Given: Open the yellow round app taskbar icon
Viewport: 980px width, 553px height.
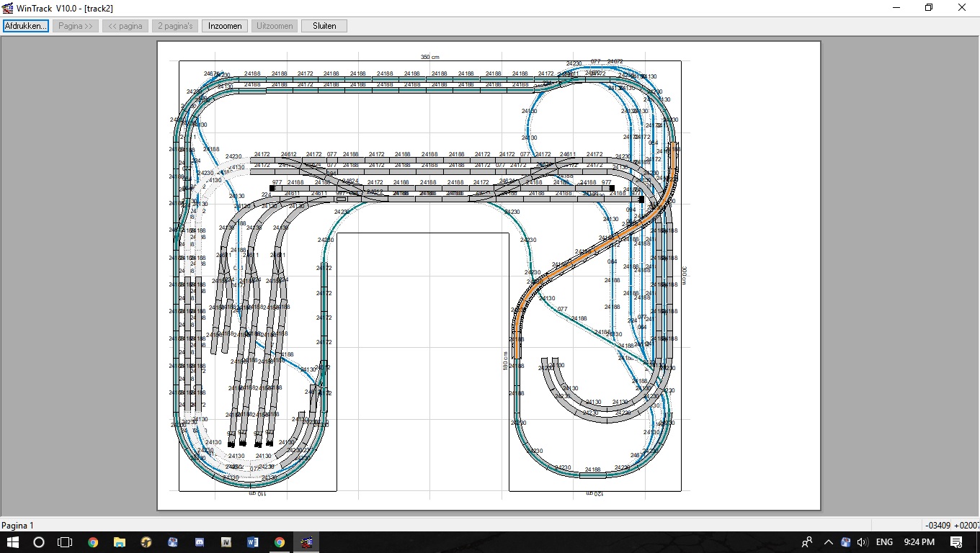Looking at the screenshot, I should [146, 542].
